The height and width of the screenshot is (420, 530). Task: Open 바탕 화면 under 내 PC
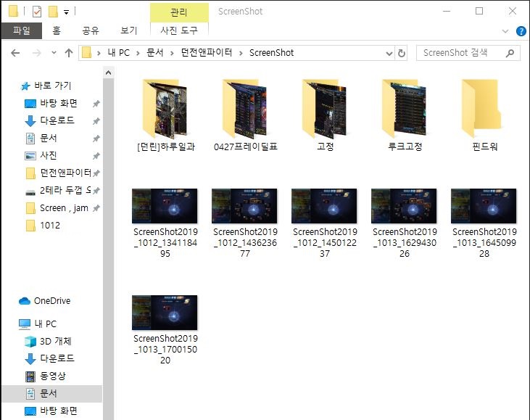[51, 411]
